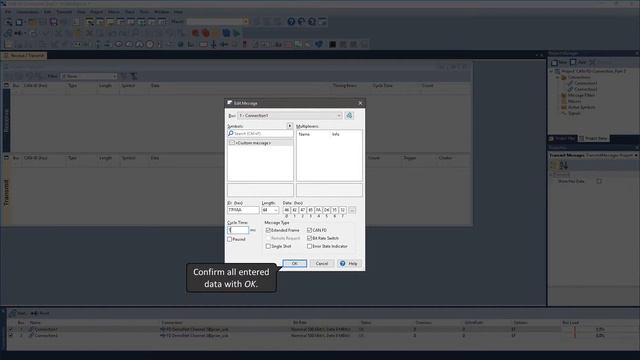The height and width of the screenshot is (360, 640).
Task: Click data byte 5 field
Action: click(327, 210)
